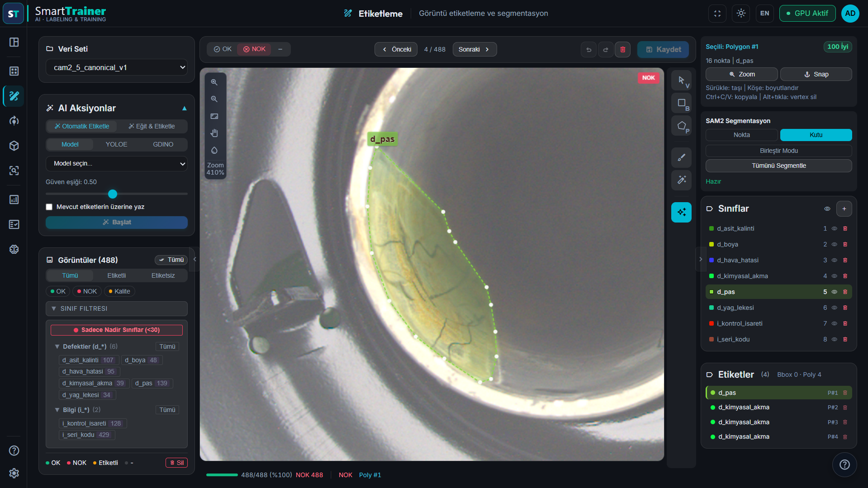The width and height of the screenshot is (868, 488).
Task: Activate the SAM sparkle AI tool
Action: tap(681, 212)
